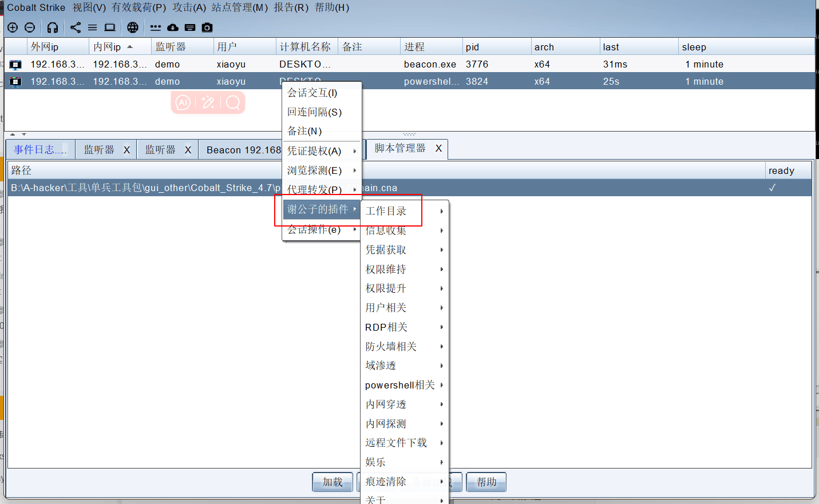The height and width of the screenshot is (504, 819).
Task: Close the 脚本管理器 tab with X
Action: pos(438,148)
